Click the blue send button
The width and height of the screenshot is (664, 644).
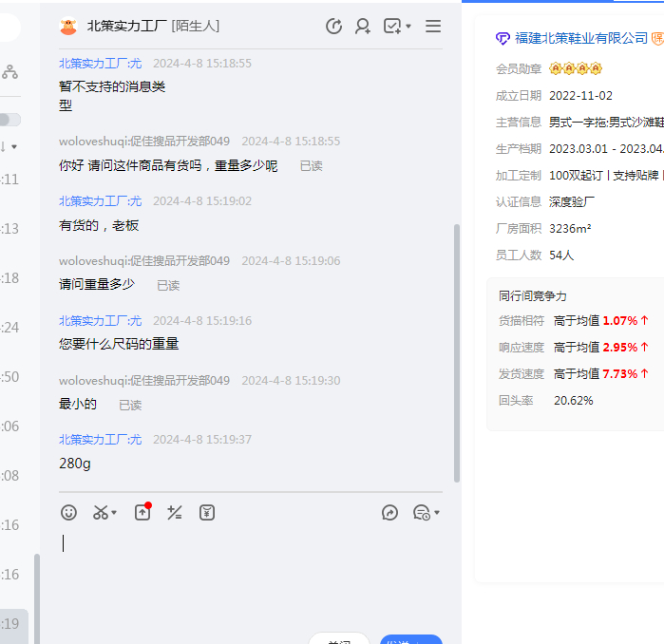410,640
